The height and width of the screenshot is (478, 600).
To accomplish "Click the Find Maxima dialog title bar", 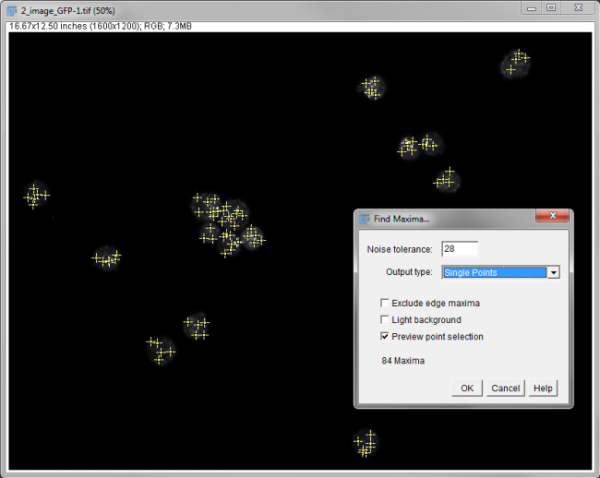I will 450,217.
